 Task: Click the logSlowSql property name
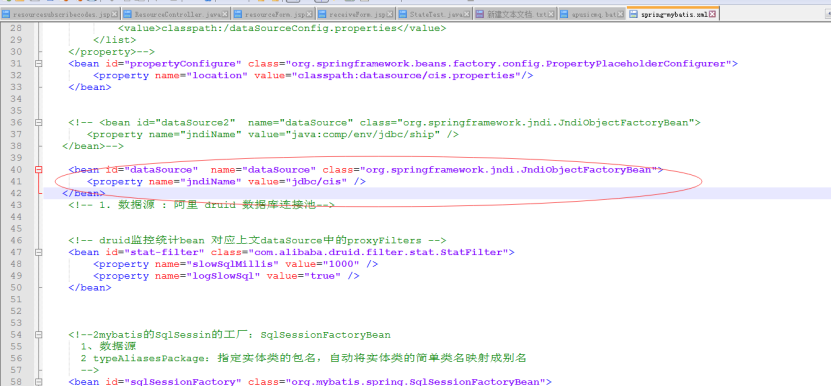click(223, 276)
